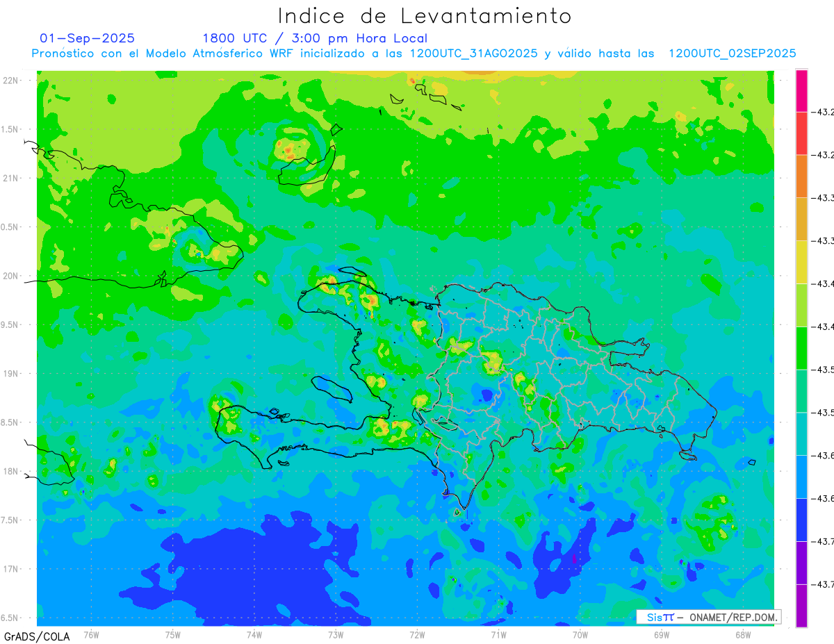Choose the amber-gold swatch in the legend bar

click(801, 219)
